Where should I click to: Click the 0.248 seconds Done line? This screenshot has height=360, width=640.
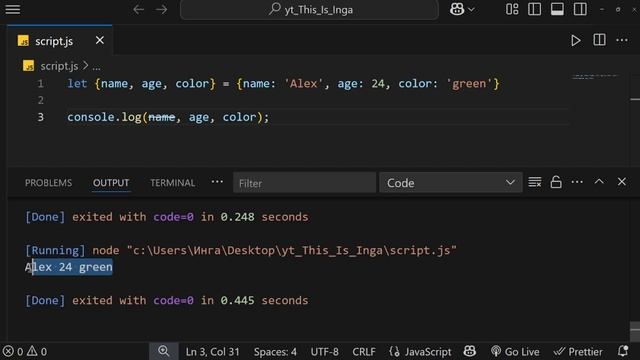click(167, 217)
